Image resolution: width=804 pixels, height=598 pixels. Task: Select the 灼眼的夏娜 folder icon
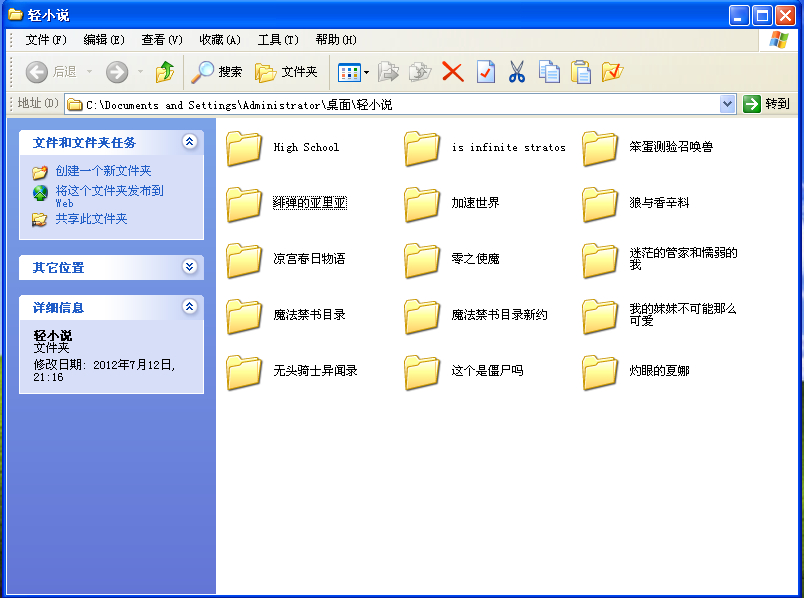(600, 372)
